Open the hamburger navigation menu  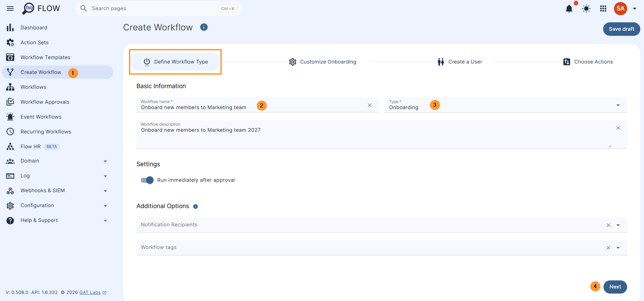10,8
